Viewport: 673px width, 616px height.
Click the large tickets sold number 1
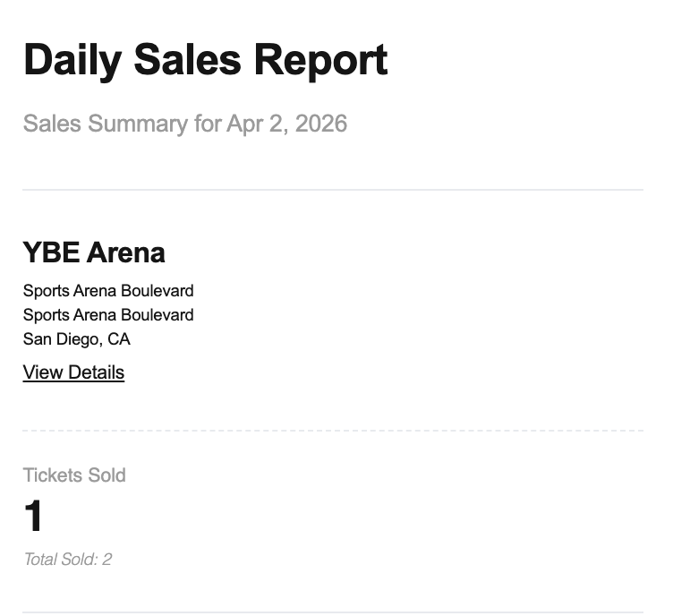point(33,517)
